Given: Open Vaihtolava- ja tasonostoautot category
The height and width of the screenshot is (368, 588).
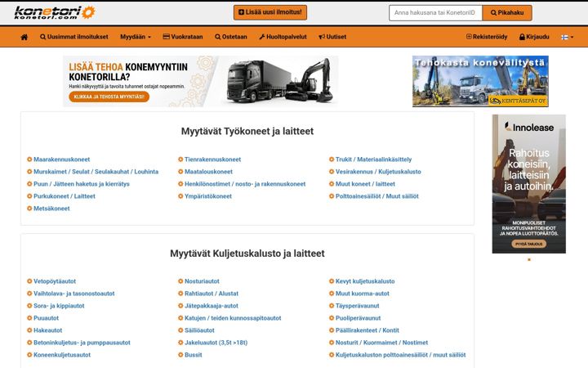Looking at the screenshot, I should 73,294.
